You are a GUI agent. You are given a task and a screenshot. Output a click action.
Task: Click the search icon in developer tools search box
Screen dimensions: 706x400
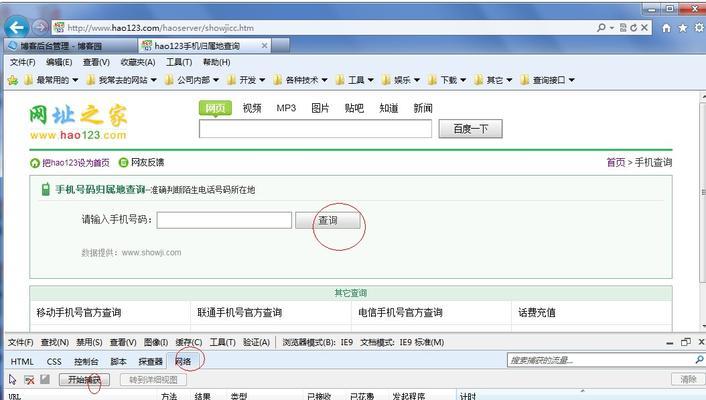(x=699, y=359)
